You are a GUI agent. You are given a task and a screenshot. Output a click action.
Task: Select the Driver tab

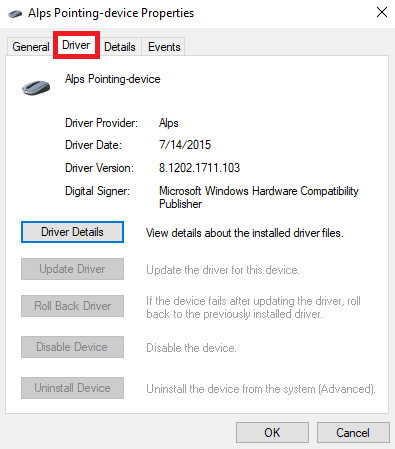(x=76, y=45)
